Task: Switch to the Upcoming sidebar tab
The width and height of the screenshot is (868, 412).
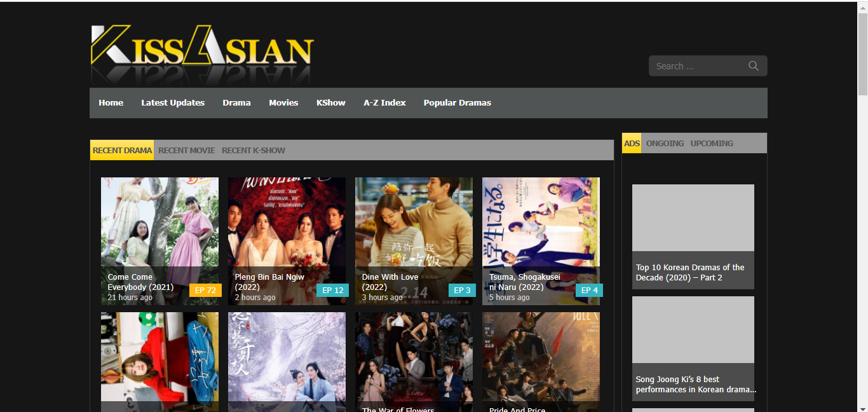Action: [x=712, y=143]
